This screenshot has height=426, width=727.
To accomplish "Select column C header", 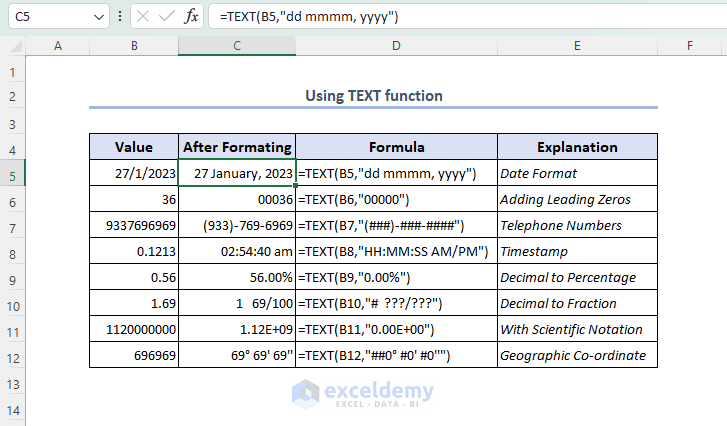I will point(237,46).
